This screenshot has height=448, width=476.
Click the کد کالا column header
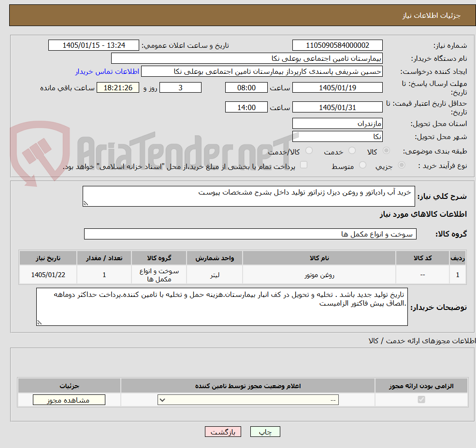click(x=422, y=258)
